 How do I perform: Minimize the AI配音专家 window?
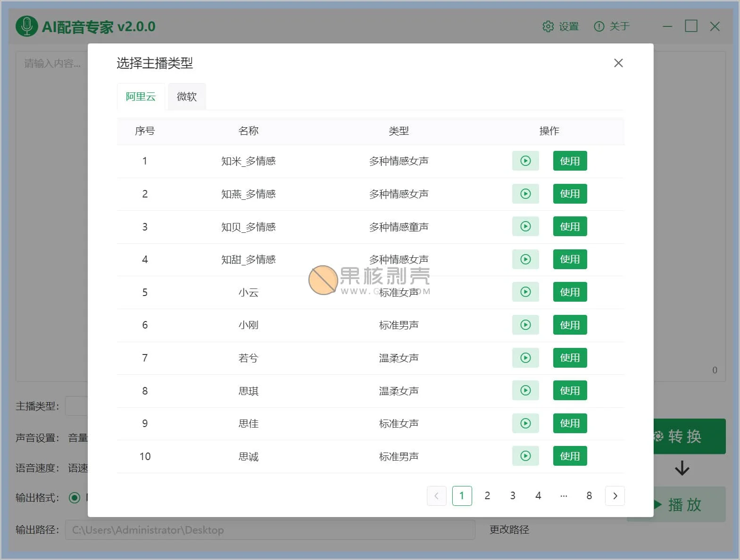pyautogui.click(x=667, y=26)
